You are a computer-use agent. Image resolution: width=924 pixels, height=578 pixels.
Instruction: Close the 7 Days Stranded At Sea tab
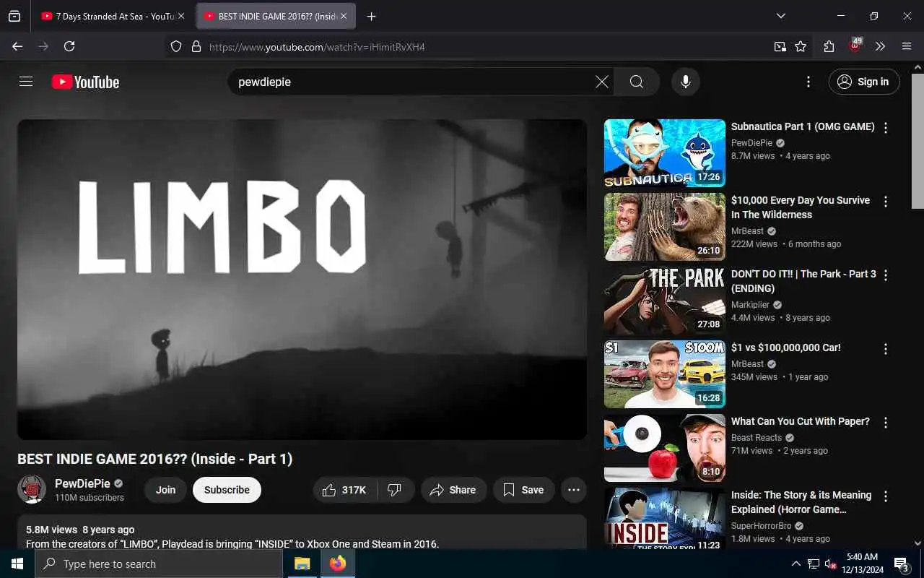tap(181, 16)
